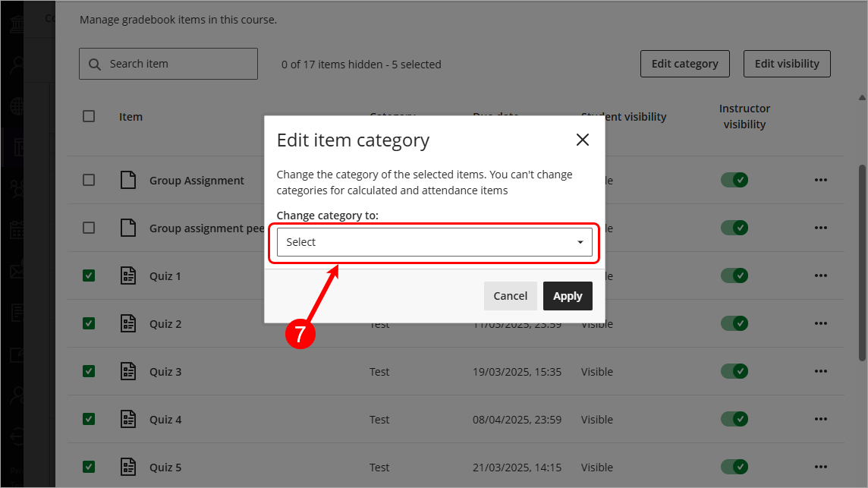Open the Change category to dropdown
The image size is (868, 488).
(434, 242)
